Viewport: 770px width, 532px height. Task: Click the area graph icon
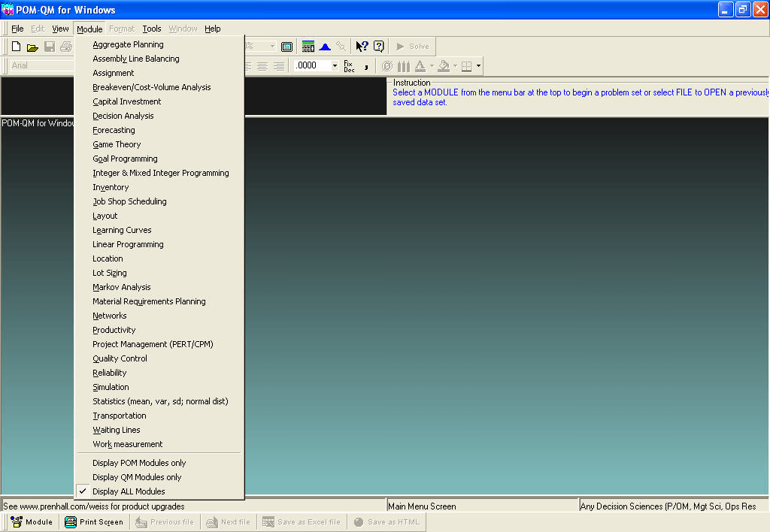pyautogui.click(x=324, y=46)
